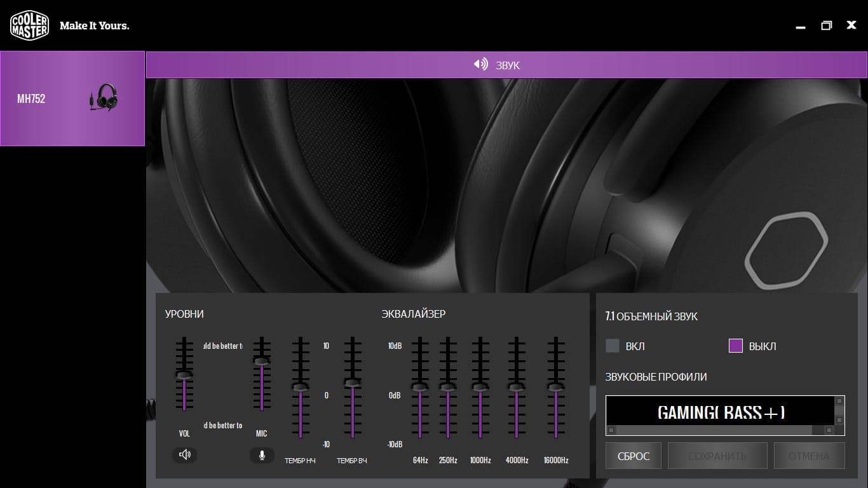Close the application window
Viewport: 868px width, 488px height.
[x=851, y=25]
